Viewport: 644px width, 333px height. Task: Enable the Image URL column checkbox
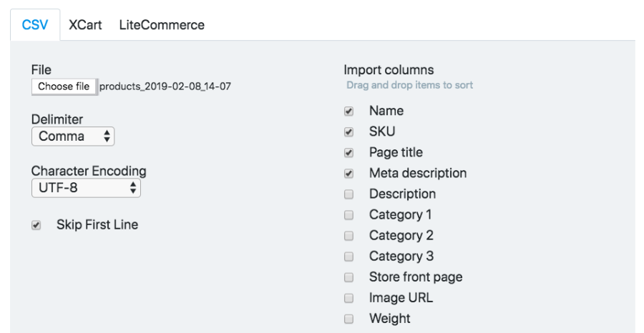coord(348,298)
